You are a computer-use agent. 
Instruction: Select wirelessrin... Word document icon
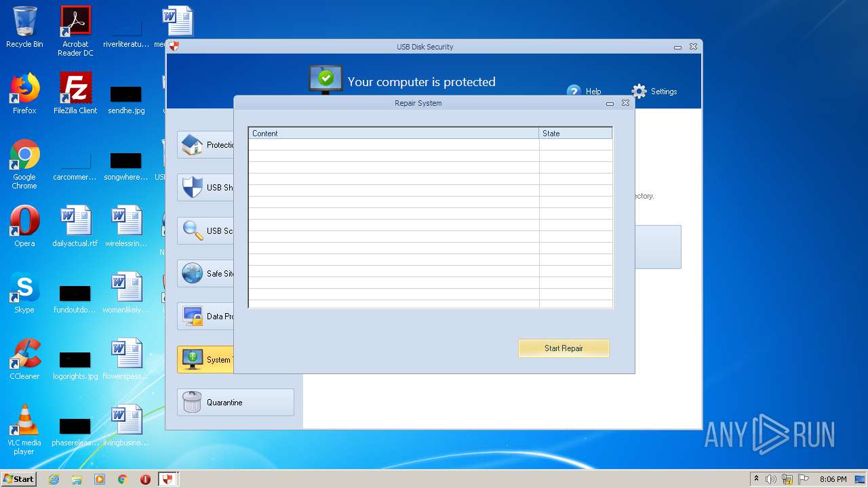click(126, 227)
